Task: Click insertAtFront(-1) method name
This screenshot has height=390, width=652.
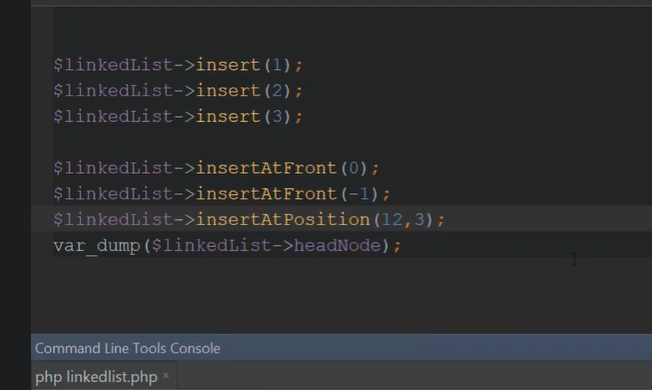Action: 266,194
